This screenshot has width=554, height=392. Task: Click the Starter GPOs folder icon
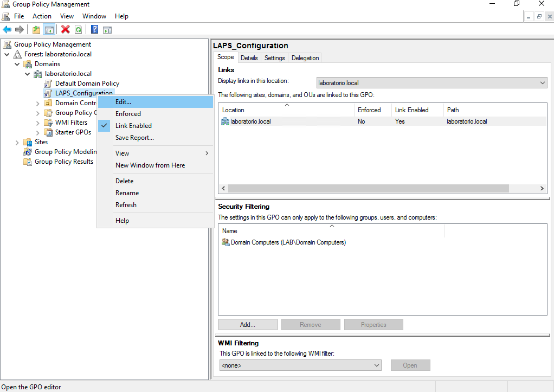(48, 132)
